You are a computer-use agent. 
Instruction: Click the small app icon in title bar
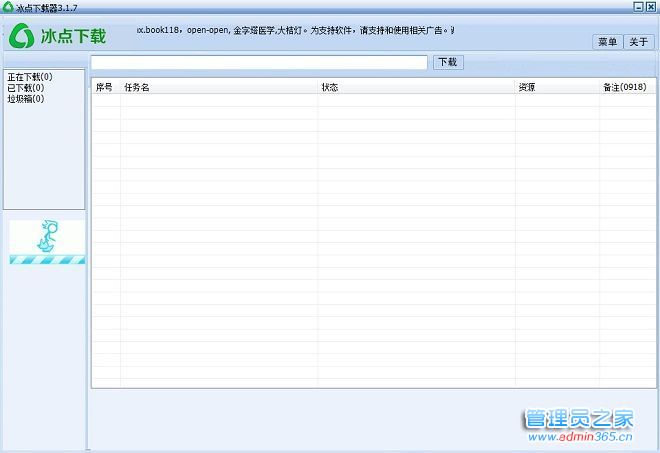[x=8, y=6]
